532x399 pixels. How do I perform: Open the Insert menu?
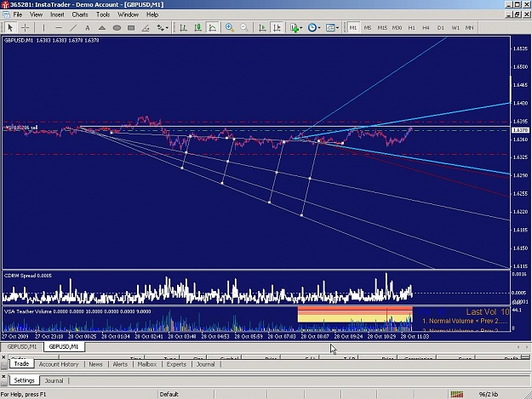57,14
